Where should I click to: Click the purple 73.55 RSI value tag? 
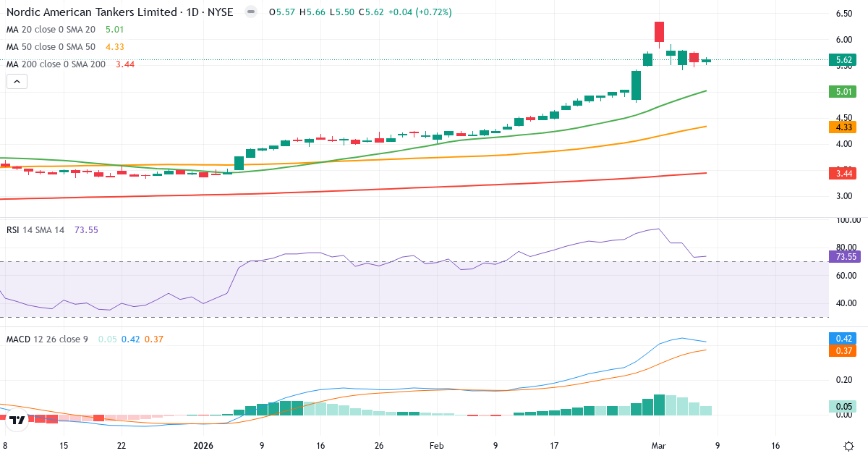click(843, 257)
